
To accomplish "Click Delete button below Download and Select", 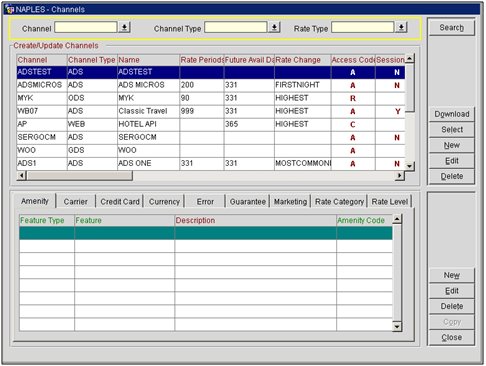I will point(451,176).
